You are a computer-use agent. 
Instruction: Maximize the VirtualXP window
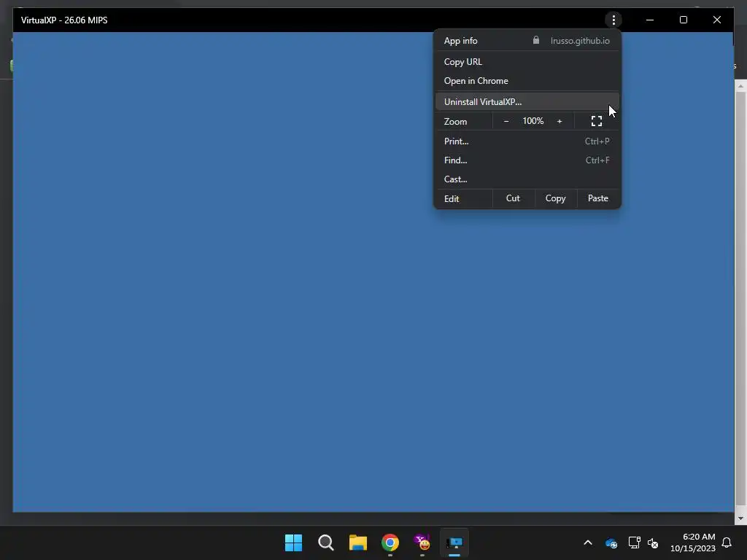pyautogui.click(x=683, y=20)
